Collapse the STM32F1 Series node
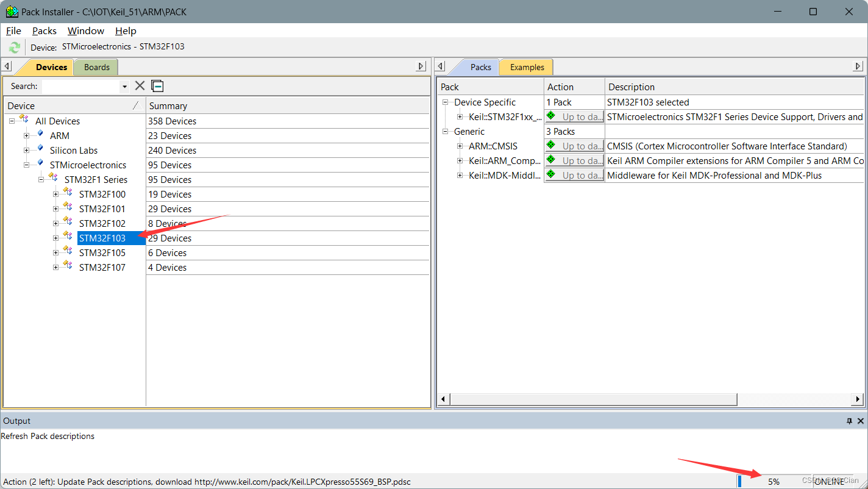This screenshot has height=489, width=868. click(x=41, y=179)
